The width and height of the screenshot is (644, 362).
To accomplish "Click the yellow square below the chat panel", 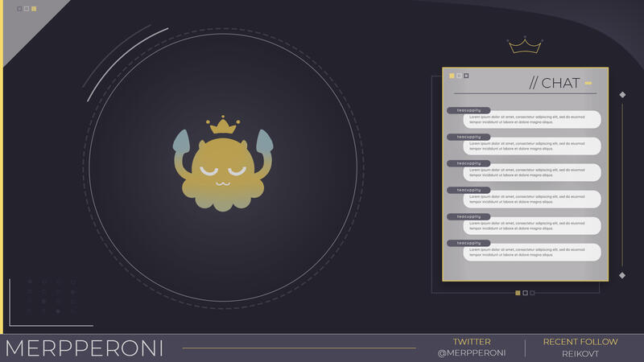I will [518, 293].
